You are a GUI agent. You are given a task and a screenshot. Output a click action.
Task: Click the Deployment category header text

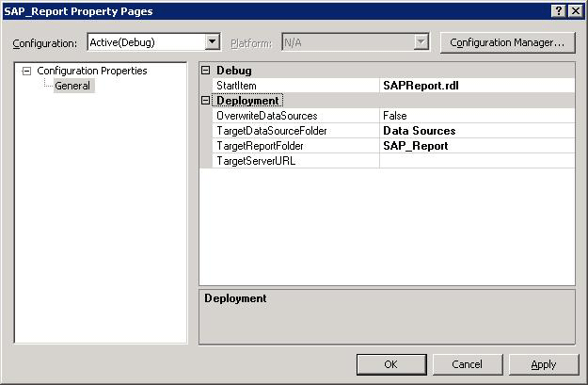pyautogui.click(x=247, y=101)
